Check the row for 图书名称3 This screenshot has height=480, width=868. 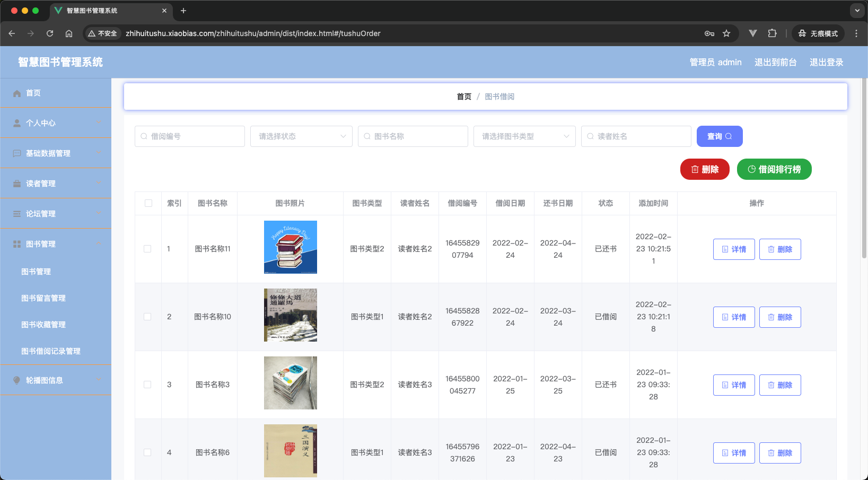tap(147, 385)
